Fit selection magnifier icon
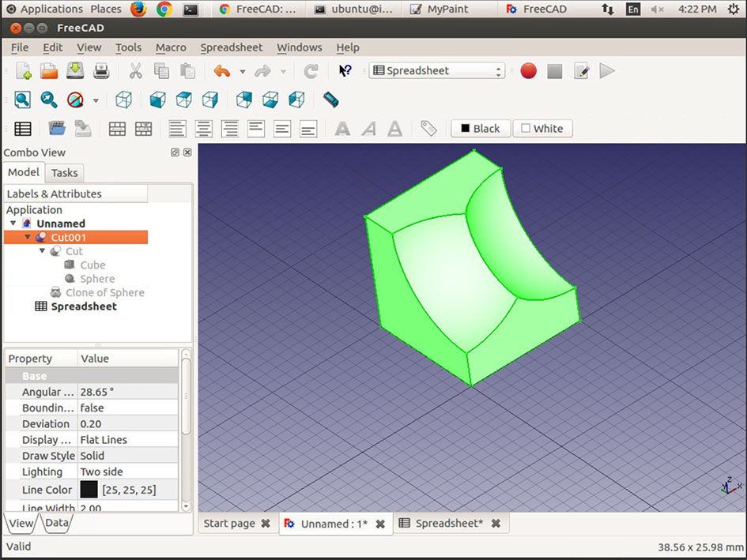747x560 pixels. [48, 100]
